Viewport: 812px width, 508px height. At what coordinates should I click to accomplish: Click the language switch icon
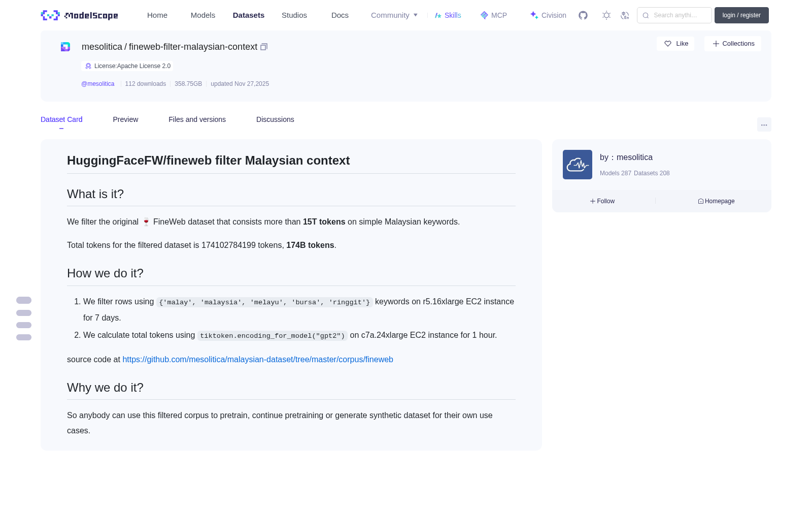tap(625, 15)
